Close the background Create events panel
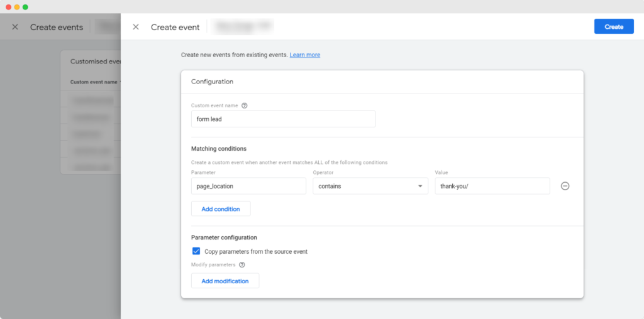Screen dimensions: 644x319 pyautogui.click(x=15, y=27)
